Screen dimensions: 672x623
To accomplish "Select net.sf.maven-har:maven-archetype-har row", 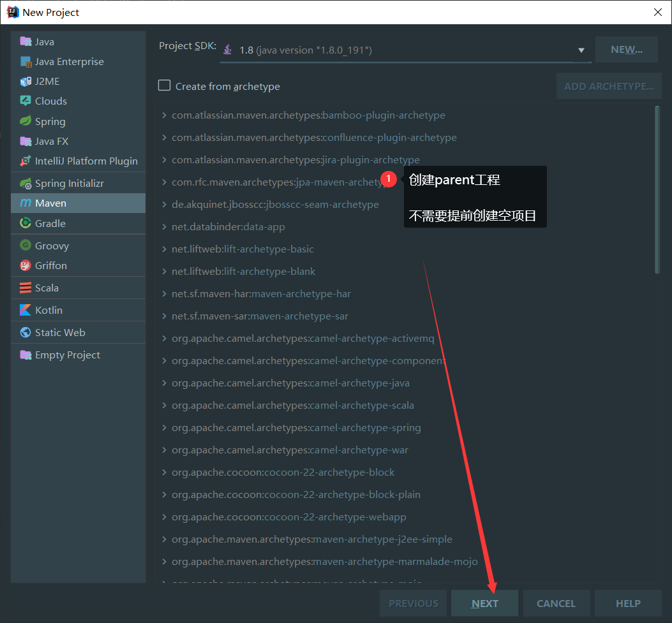I will click(405, 294).
